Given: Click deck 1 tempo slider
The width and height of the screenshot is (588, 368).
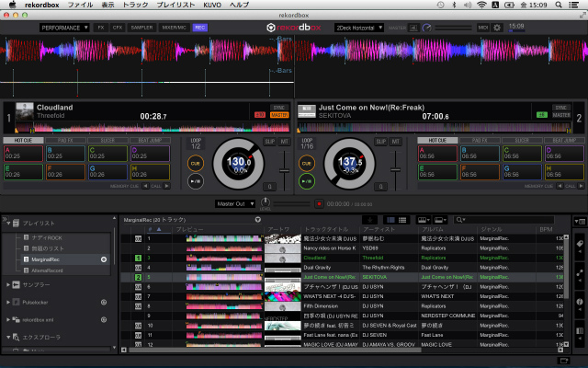Looking at the screenshot, I should (284, 170).
